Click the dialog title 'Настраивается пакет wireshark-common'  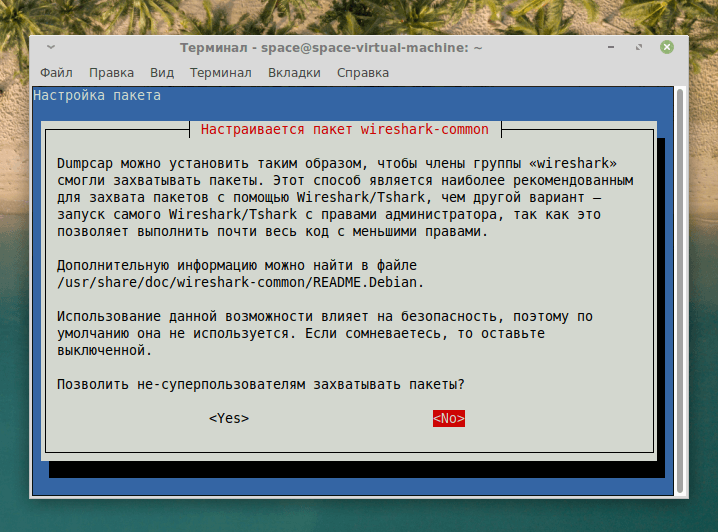coord(345,130)
